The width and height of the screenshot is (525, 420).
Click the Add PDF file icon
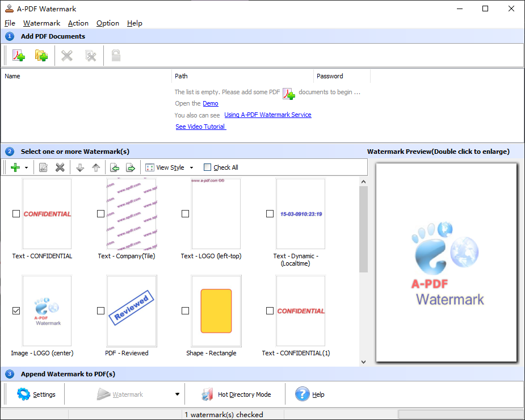click(19, 56)
